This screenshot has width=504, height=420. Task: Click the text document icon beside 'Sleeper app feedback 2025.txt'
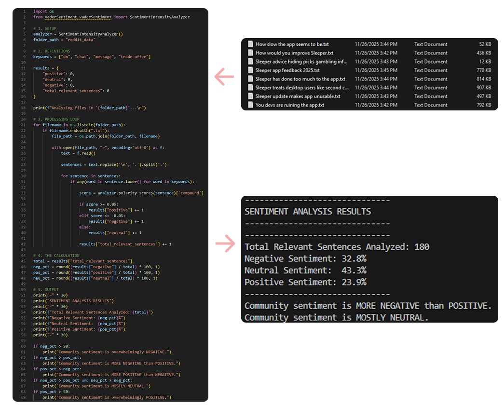250,70
